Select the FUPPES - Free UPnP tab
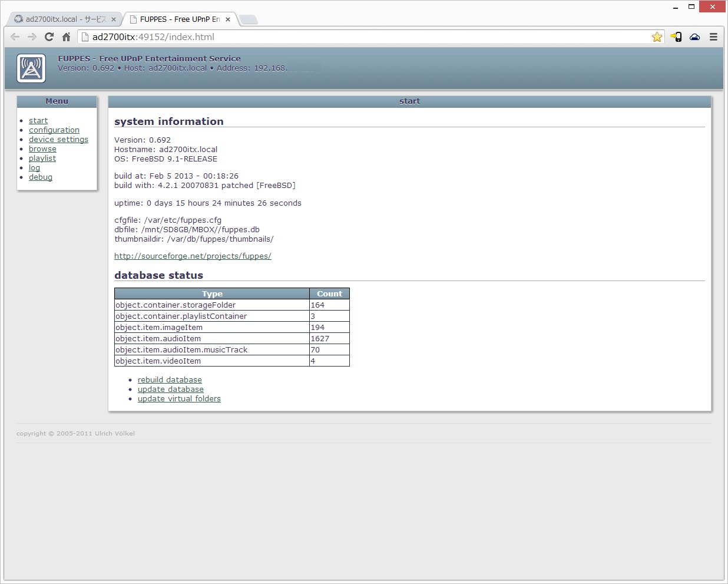Screen dimensions: 728x584 pyautogui.click(x=180, y=19)
